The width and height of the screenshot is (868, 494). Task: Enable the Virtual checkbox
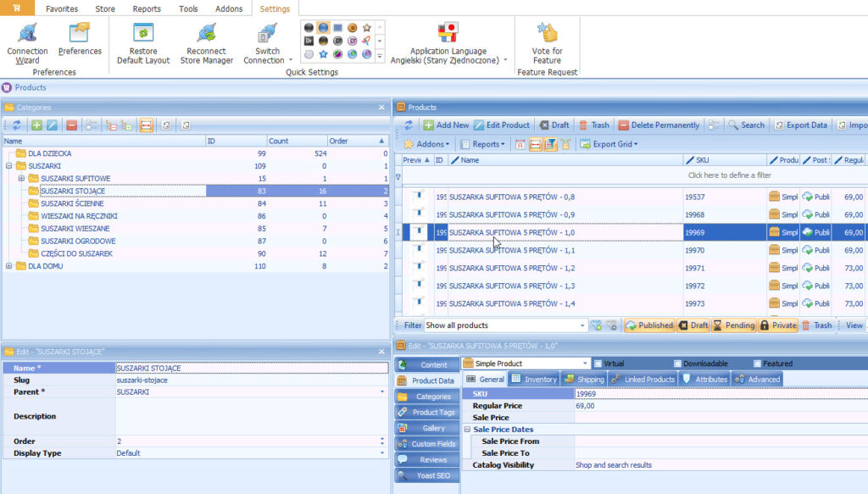pos(598,364)
